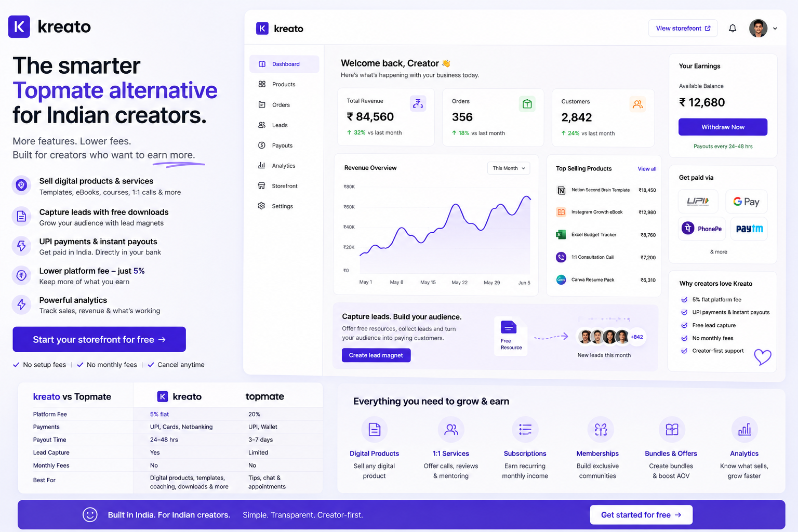Click the +842 new leads badge
798x532 pixels.
[637, 337]
